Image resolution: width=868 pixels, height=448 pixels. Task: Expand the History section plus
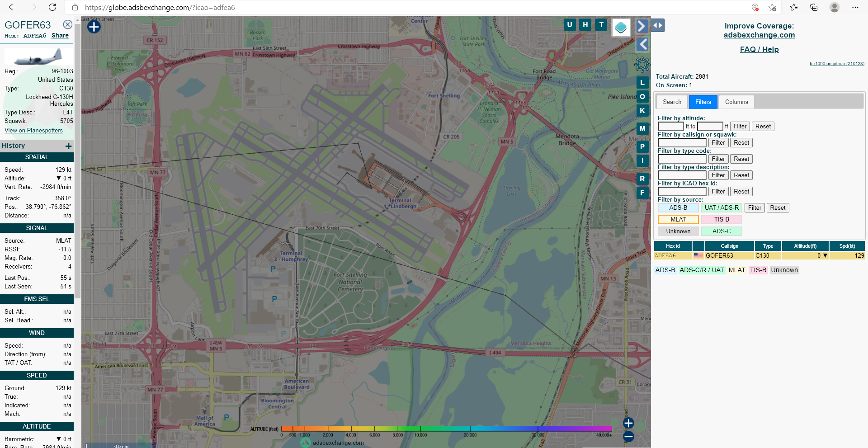click(x=69, y=146)
